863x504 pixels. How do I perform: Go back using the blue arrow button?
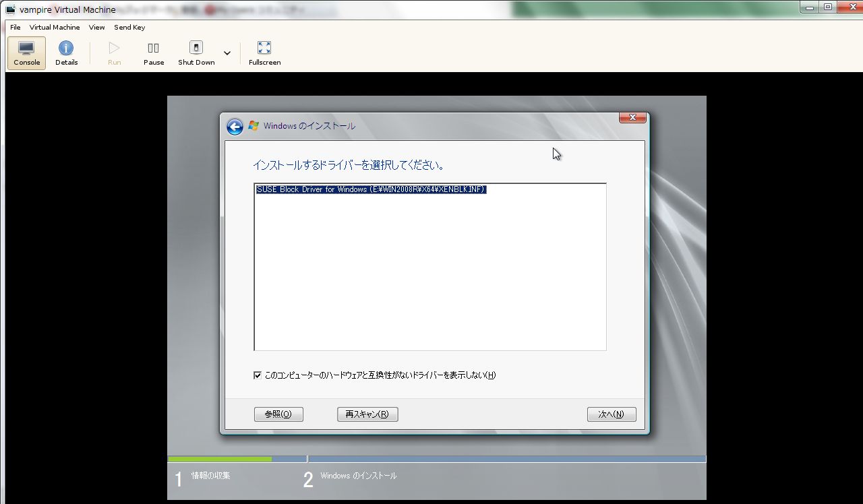pyautogui.click(x=235, y=127)
